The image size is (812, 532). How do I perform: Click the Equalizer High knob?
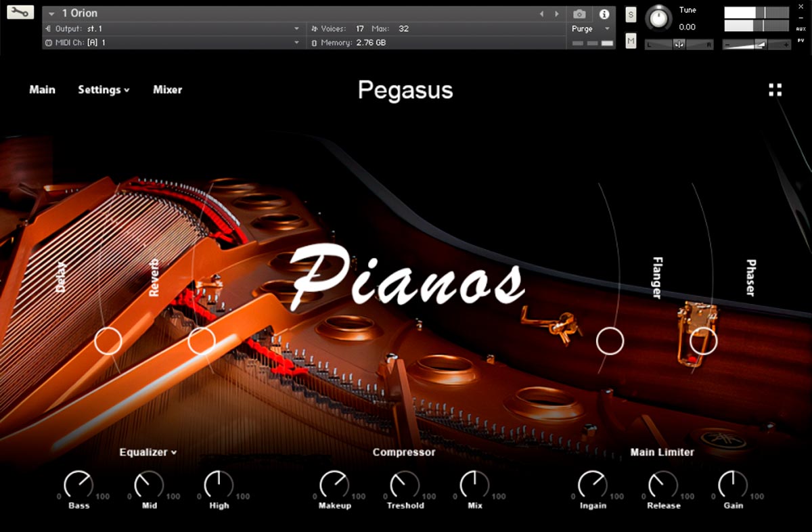click(x=219, y=485)
